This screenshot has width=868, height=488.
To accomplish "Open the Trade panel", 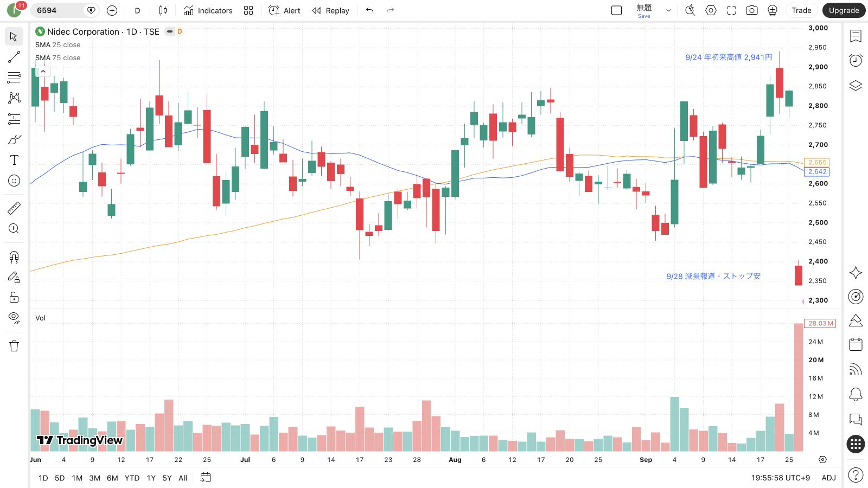I will point(801,10).
